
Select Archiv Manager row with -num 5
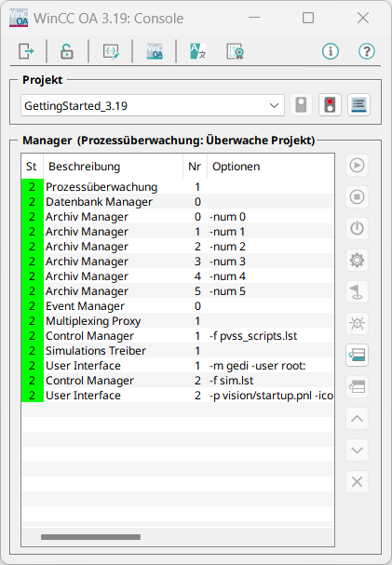[178, 290]
